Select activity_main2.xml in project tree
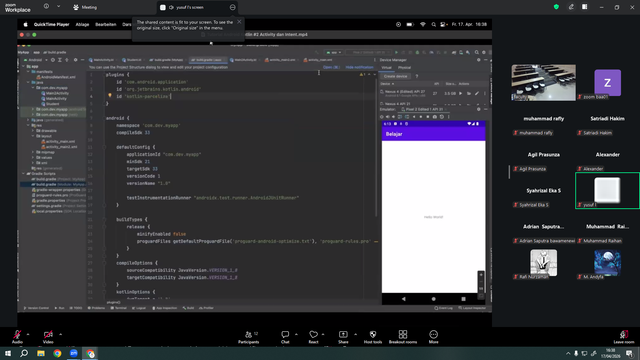The image size is (640, 360). click(x=58, y=147)
